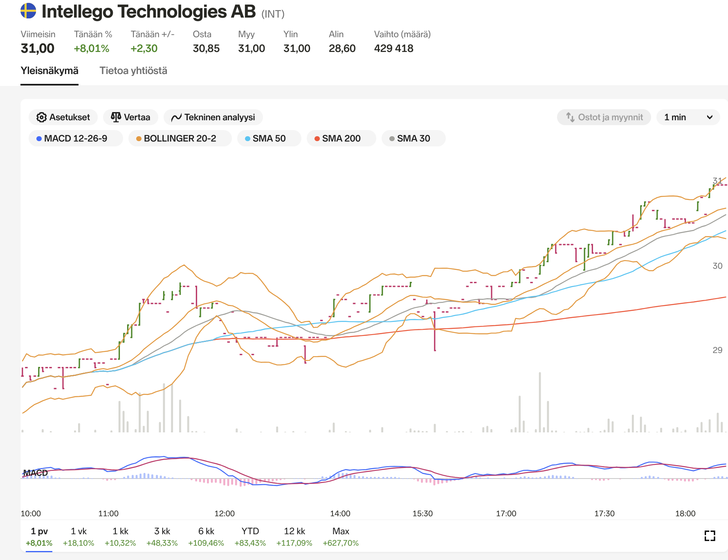Switch chart to Max range
Image resolution: width=728 pixels, height=560 pixels.
(340, 536)
